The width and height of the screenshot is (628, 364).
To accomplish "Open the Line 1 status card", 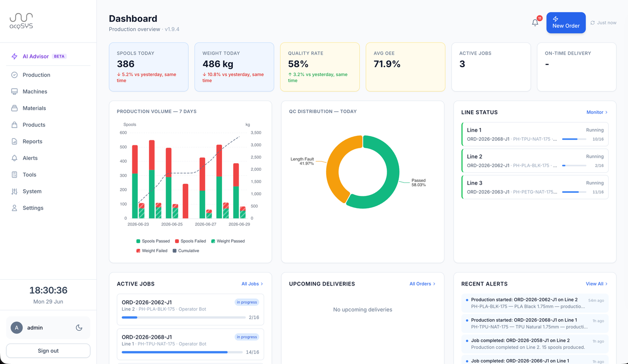I will click(x=535, y=134).
